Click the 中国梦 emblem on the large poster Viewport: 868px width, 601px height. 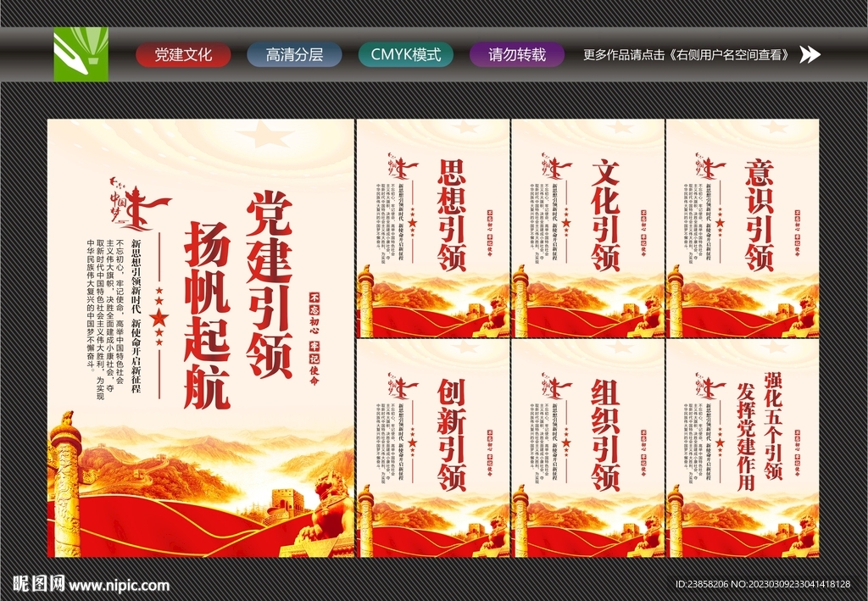point(139,205)
